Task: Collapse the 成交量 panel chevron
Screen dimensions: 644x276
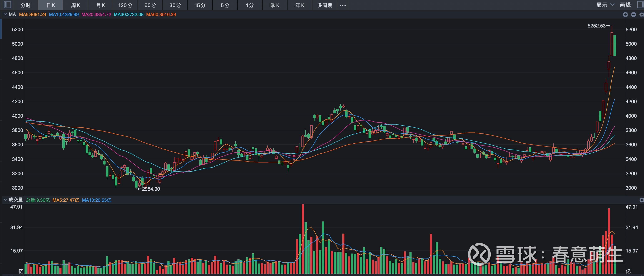Action: click(5, 200)
